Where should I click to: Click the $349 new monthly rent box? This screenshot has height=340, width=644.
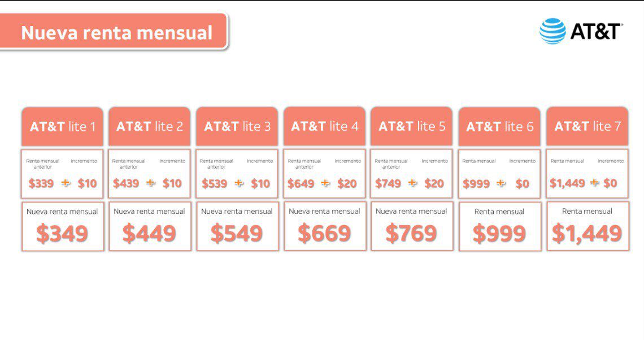63,226
